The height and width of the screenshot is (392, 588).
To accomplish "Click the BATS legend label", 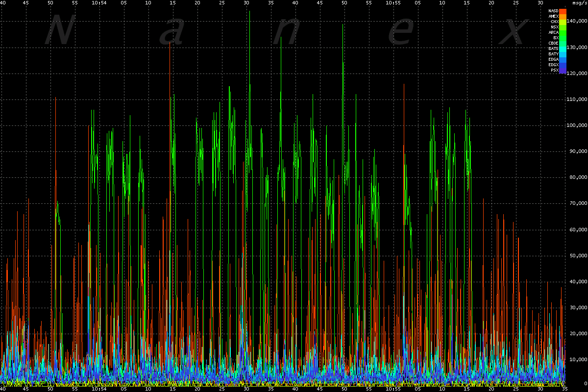I will pyautogui.click(x=553, y=48).
